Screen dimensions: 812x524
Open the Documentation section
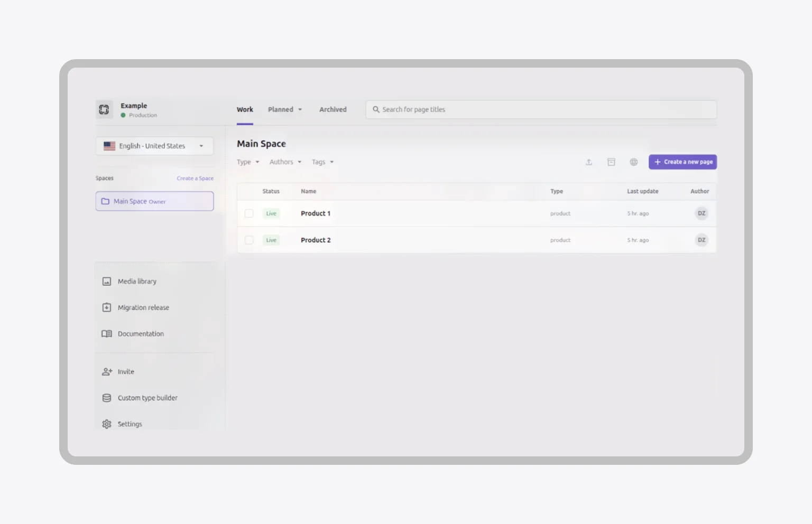click(x=140, y=333)
